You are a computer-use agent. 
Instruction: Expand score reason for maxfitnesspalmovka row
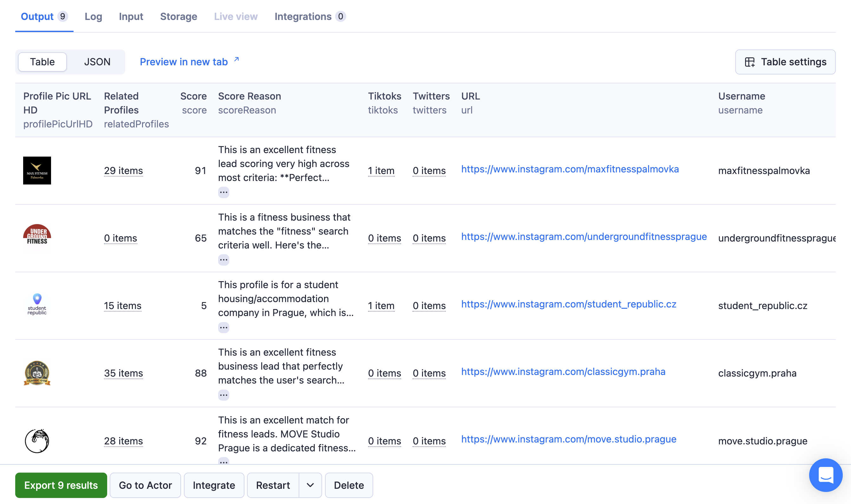pos(223,192)
